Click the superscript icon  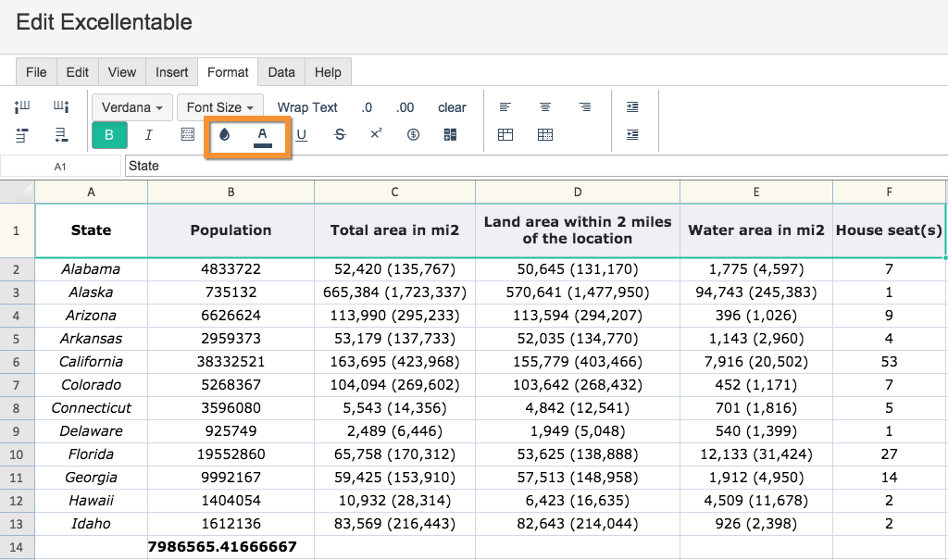376,135
